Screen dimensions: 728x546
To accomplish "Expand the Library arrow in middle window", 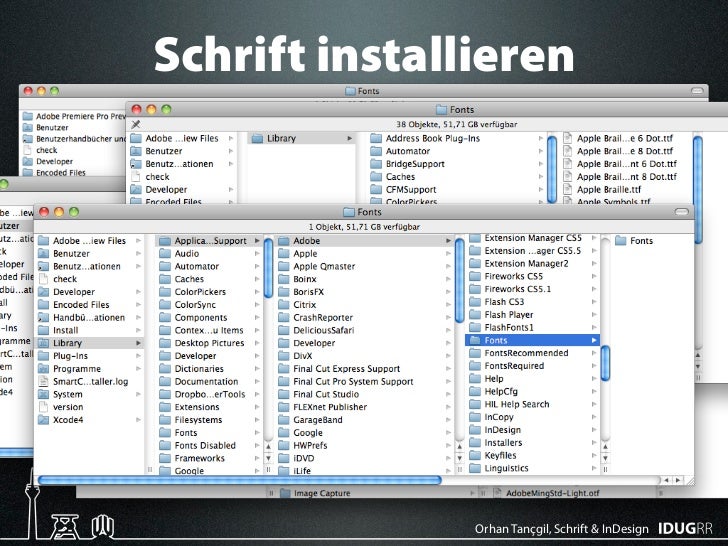I will click(349, 138).
